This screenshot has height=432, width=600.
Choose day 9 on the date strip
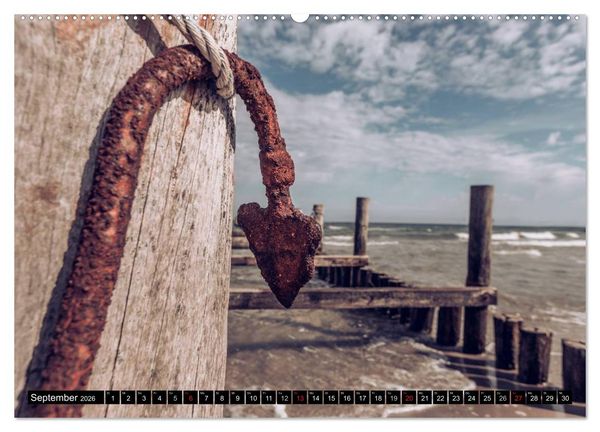[237, 398]
